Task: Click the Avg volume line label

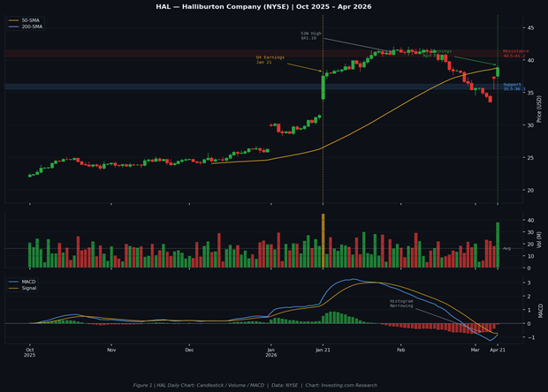Action: 506,248
